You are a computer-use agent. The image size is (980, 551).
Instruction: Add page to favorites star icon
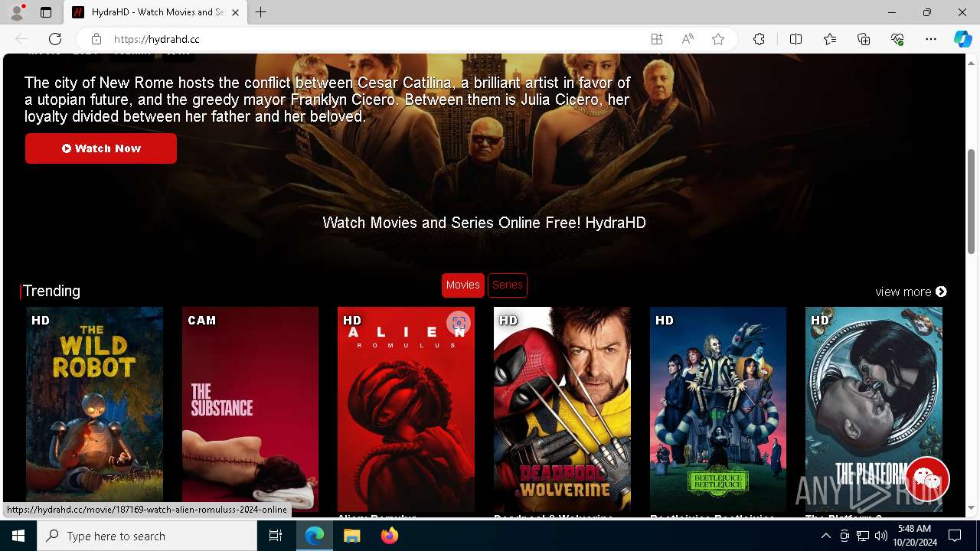click(x=718, y=39)
